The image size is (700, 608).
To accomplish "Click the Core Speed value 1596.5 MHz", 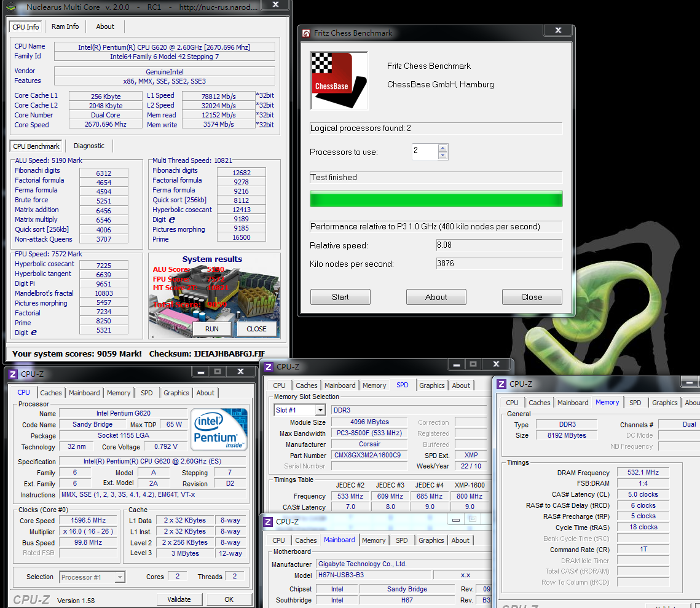I will pyautogui.click(x=88, y=521).
